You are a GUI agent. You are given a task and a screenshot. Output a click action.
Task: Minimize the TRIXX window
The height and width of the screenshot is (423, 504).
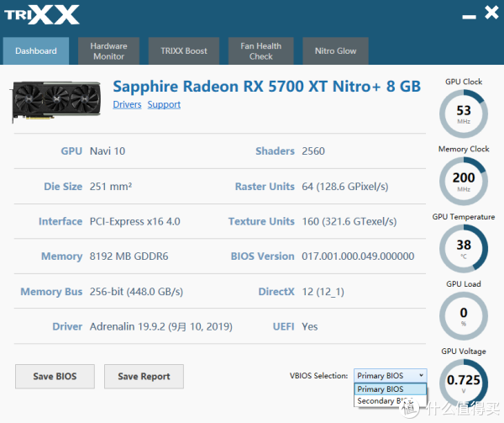click(x=469, y=17)
